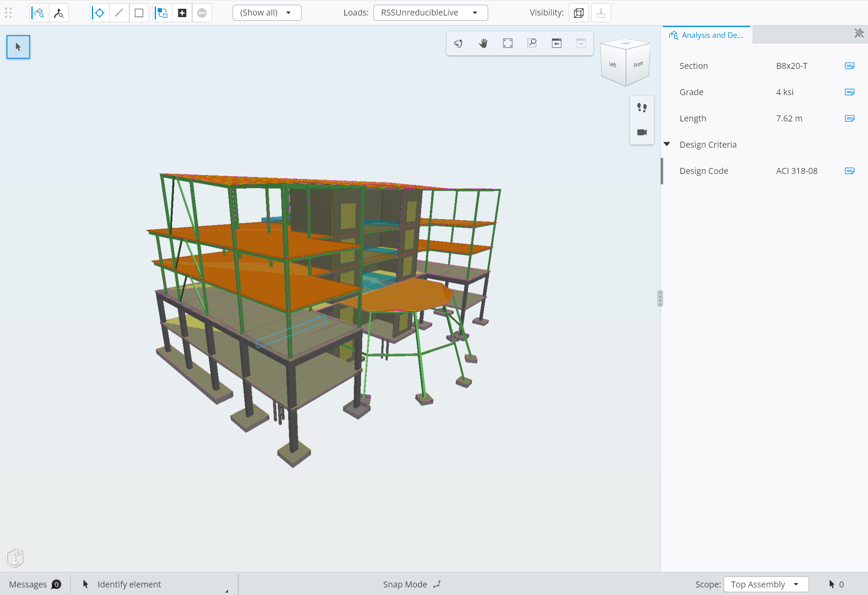The height and width of the screenshot is (595, 868).
Task: Activate the walk footsteps tool
Action: [642, 108]
